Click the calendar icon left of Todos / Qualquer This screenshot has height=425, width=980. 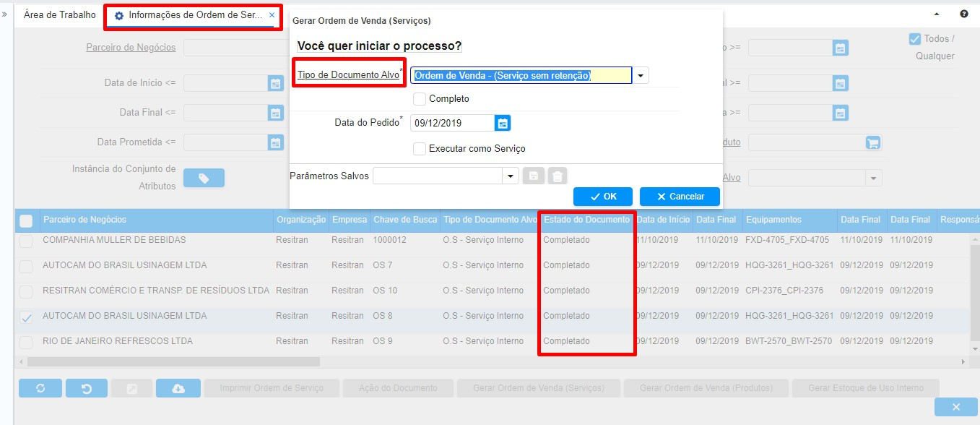[x=841, y=48]
